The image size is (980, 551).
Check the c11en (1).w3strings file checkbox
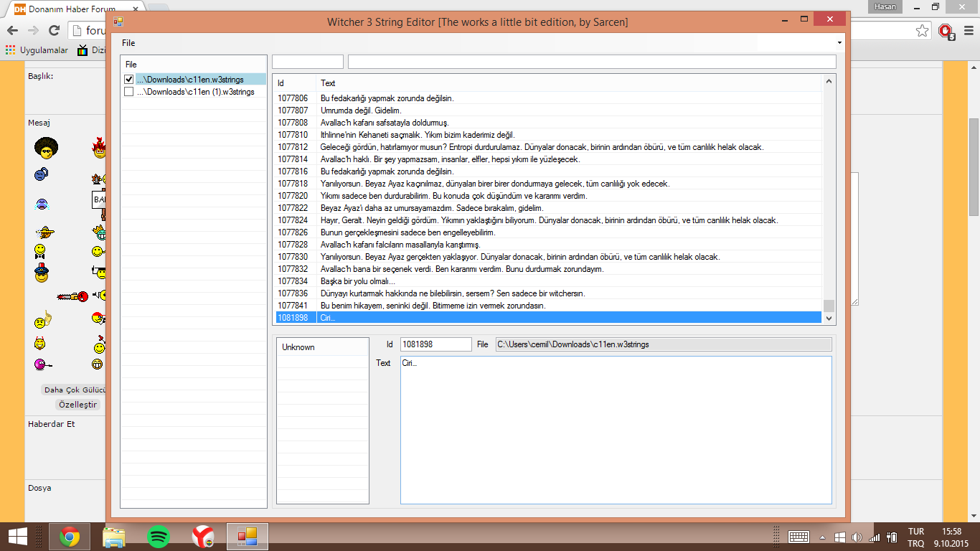(x=129, y=92)
